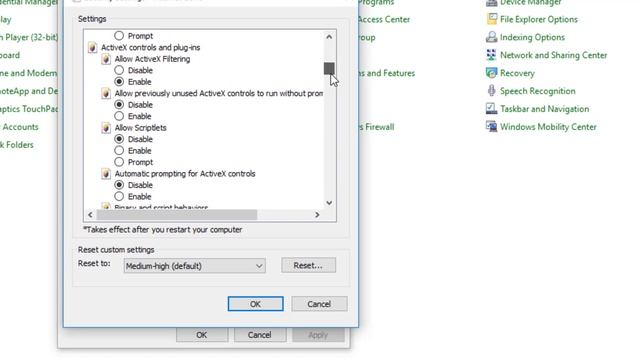Open Taskbar and Navigation link
The height and width of the screenshot is (360, 640).
pyautogui.click(x=544, y=109)
